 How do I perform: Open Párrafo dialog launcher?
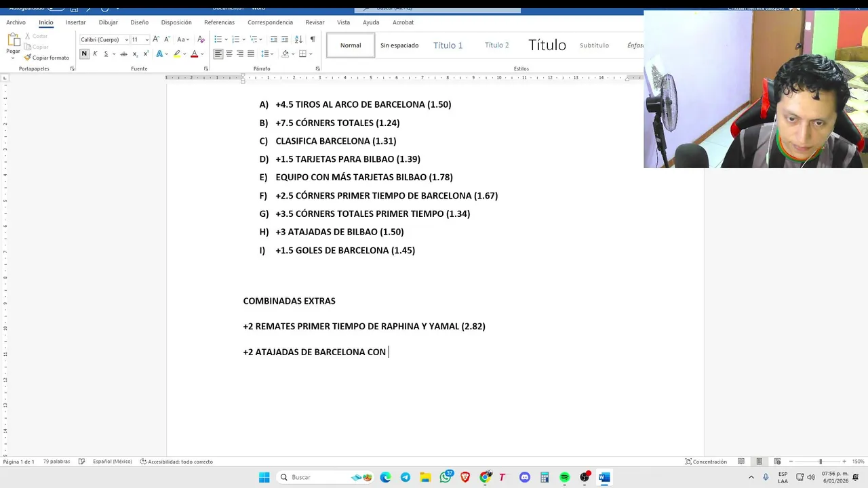[317, 68]
